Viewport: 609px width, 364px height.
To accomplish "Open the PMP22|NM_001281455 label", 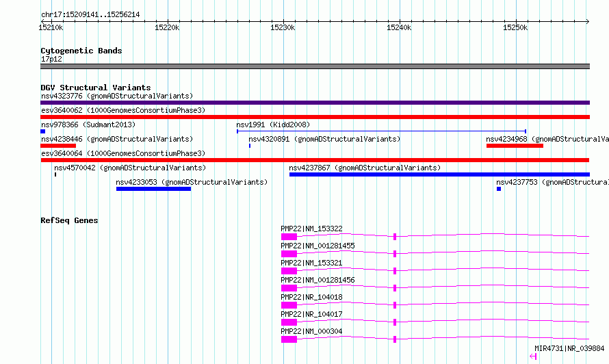I will (x=318, y=246).
